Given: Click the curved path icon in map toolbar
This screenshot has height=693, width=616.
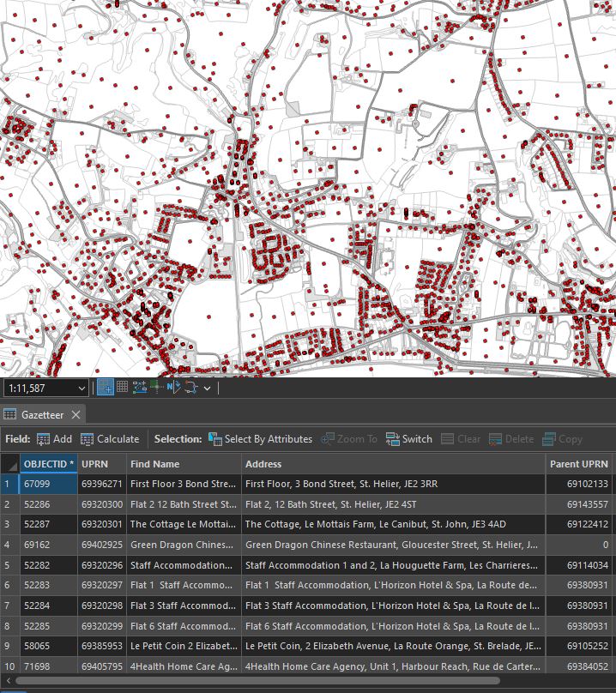Looking at the screenshot, I should [x=191, y=388].
